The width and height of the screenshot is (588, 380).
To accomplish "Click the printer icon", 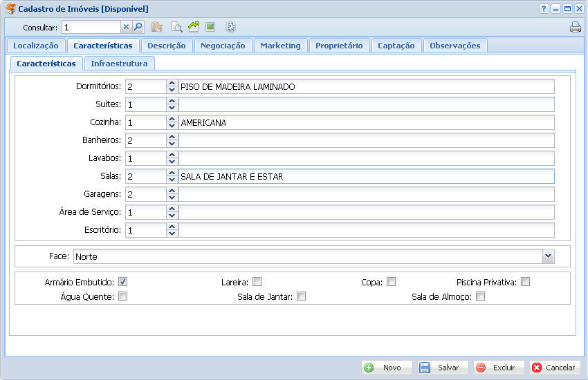I will (575, 28).
